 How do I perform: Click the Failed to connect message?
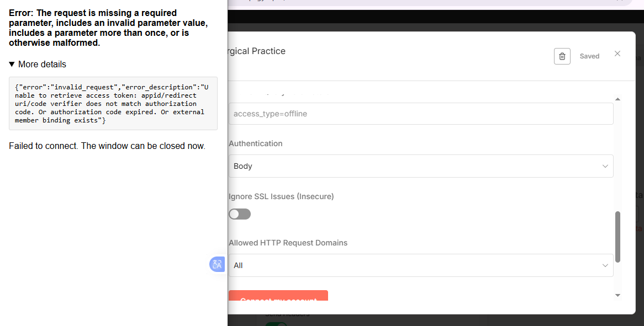(107, 146)
